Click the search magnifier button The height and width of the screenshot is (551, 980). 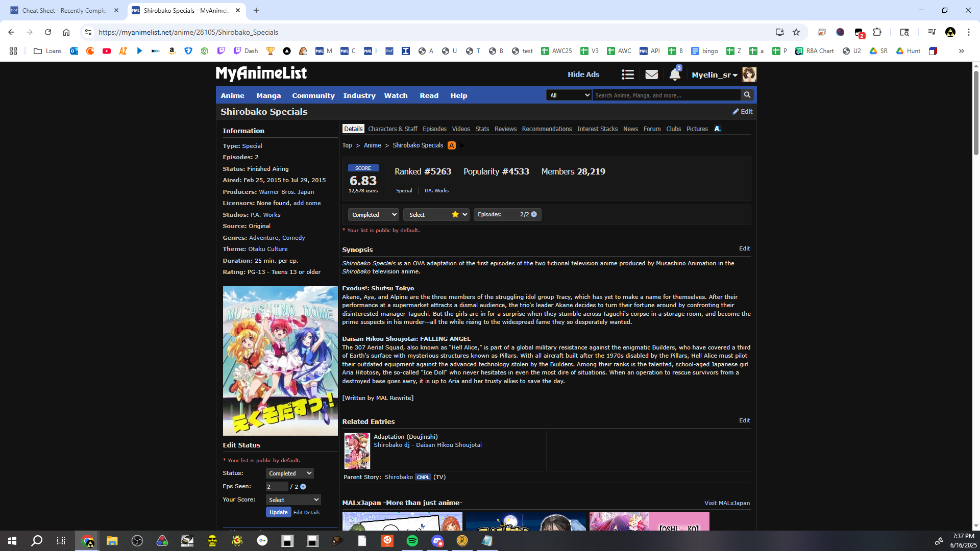coord(747,95)
